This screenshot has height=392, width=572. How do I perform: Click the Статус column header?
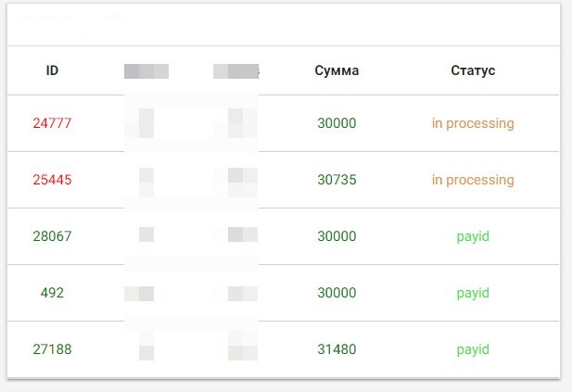(x=473, y=70)
